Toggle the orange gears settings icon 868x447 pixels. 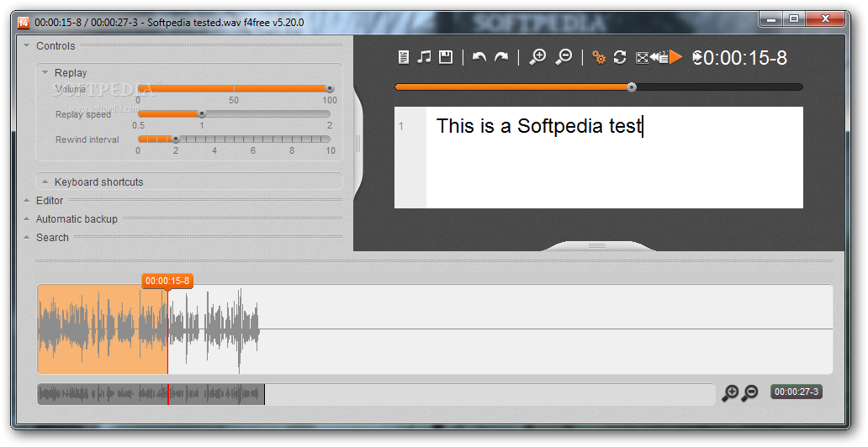pos(598,57)
